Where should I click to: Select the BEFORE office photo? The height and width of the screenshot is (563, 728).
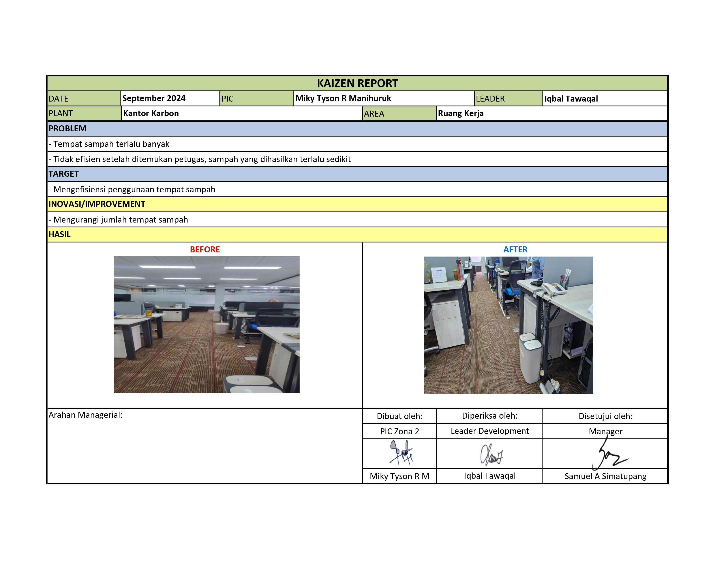point(206,324)
